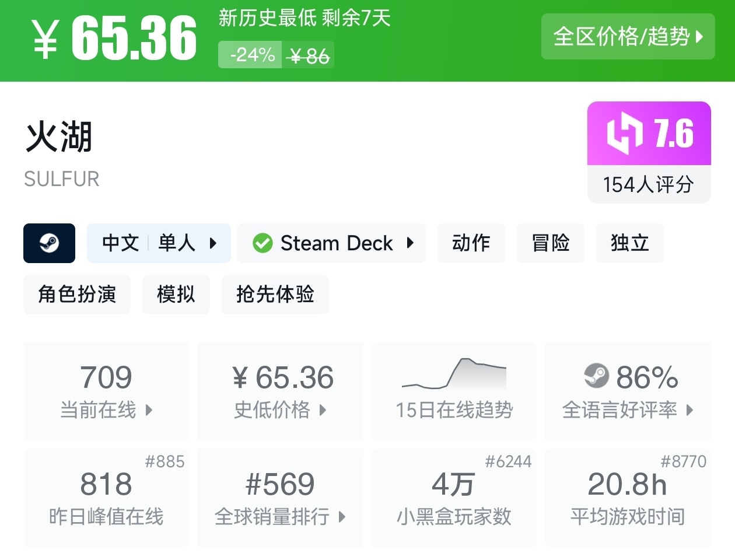Click the -24% discount badge
Viewport: 735px width, 560px height.
251,55
